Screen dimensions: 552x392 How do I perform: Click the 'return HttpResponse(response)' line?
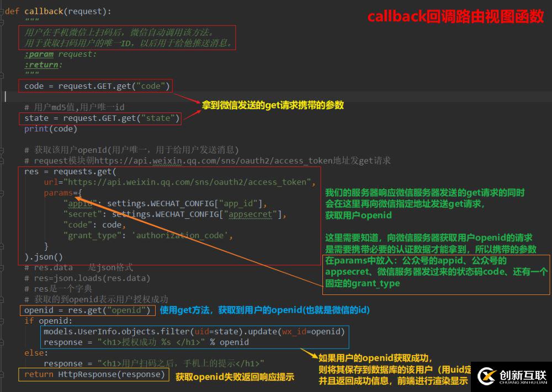95,374
